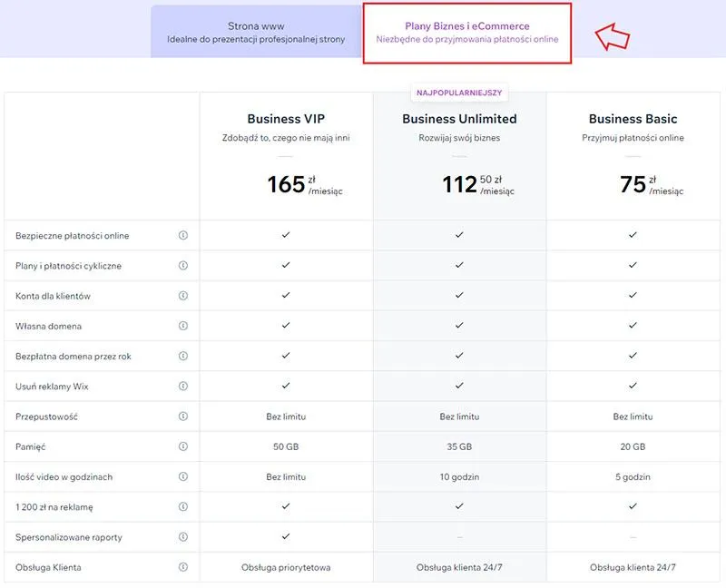The image size is (726, 588).
Task: Pick the Business Basic plan heading
Action: tap(633, 119)
